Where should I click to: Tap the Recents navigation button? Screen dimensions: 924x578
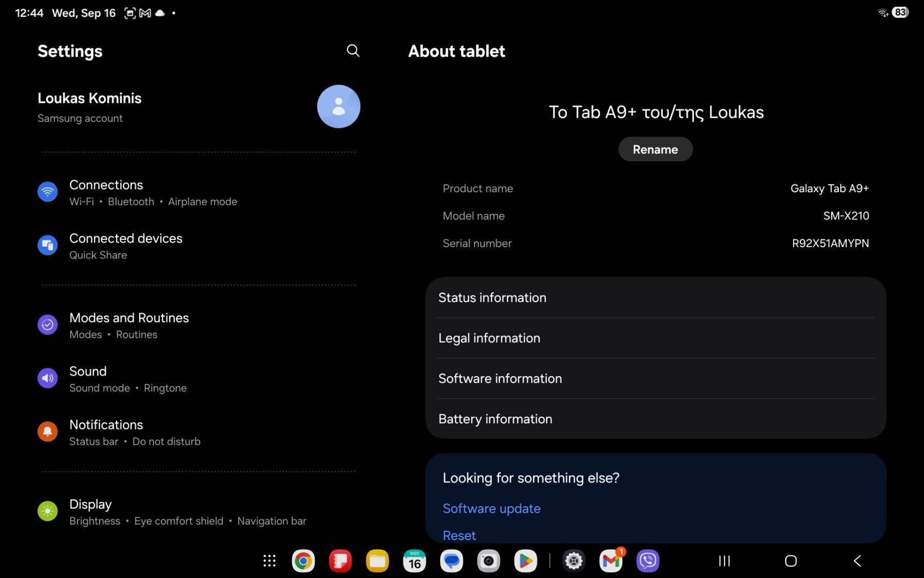click(x=724, y=561)
